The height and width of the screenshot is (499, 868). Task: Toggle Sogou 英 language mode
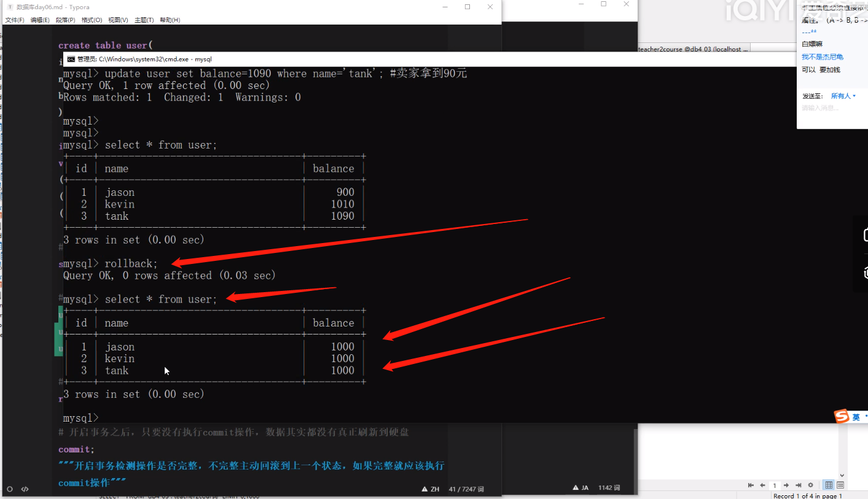pyautogui.click(x=856, y=417)
